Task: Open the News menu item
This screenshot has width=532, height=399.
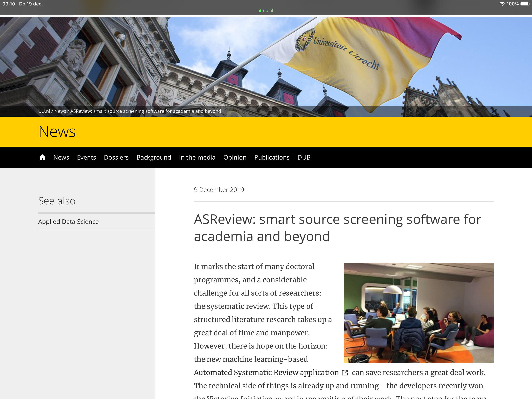Action: click(61, 157)
